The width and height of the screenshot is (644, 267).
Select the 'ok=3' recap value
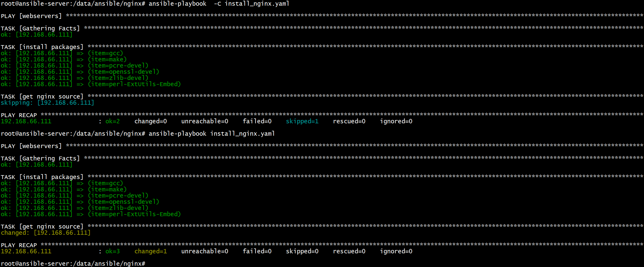tap(113, 251)
